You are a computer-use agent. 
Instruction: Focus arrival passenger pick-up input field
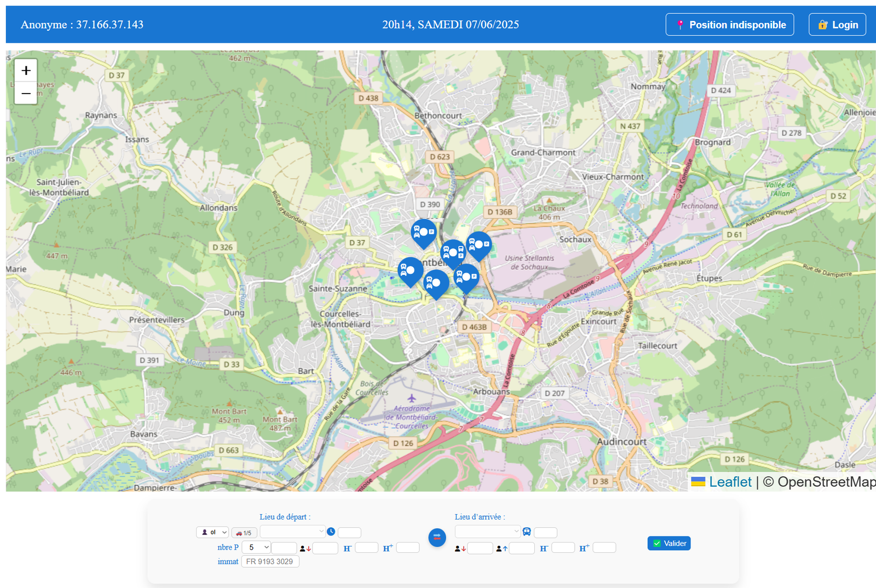point(522,548)
